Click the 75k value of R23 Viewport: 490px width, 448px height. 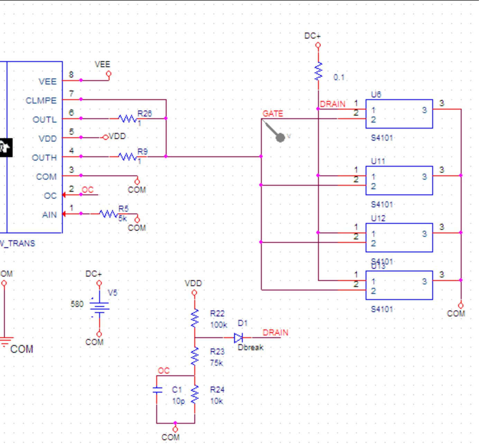tap(217, 363)
